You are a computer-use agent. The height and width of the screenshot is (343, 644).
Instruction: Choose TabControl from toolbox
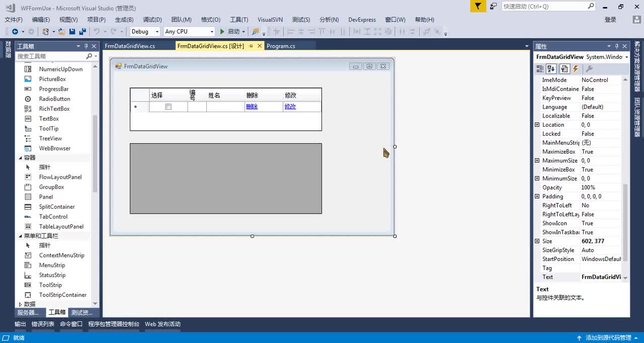53,217
